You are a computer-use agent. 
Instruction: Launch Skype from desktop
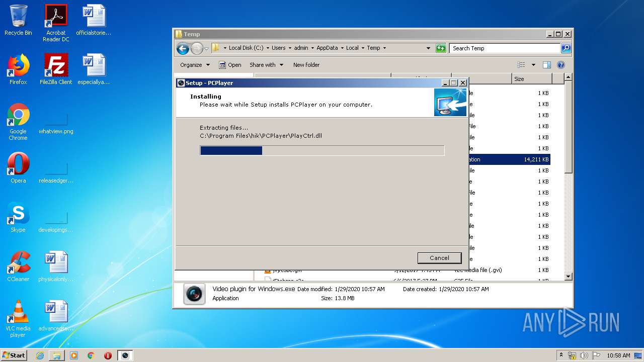[18, 217]
